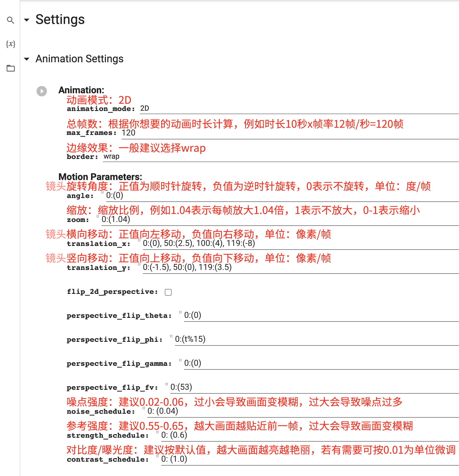Edit the noise_schedule field
Image resolution: width=459 pixels, height=476 pixels.
point(303,411)
